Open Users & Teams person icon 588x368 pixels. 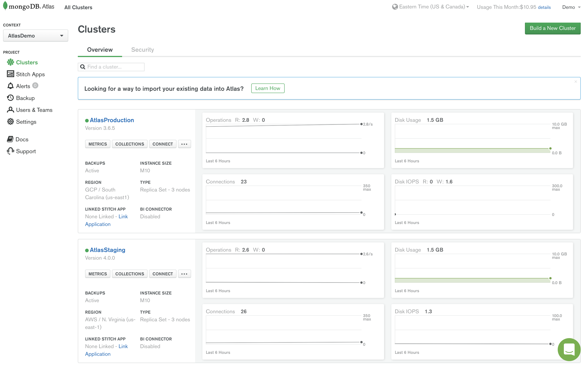(x=10, y=110)
